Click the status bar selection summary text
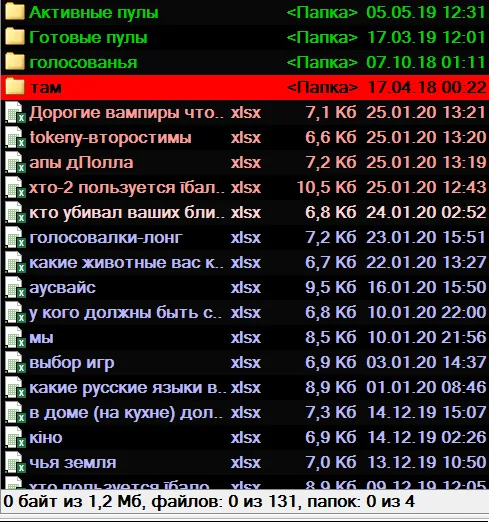Screen dimensions: 489x522 [209, 502]
